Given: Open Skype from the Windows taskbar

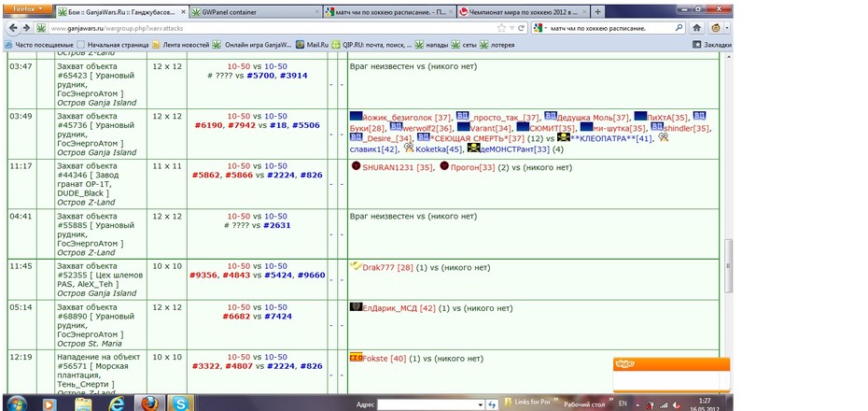Looking at the screenshot, I should point(179,404).
